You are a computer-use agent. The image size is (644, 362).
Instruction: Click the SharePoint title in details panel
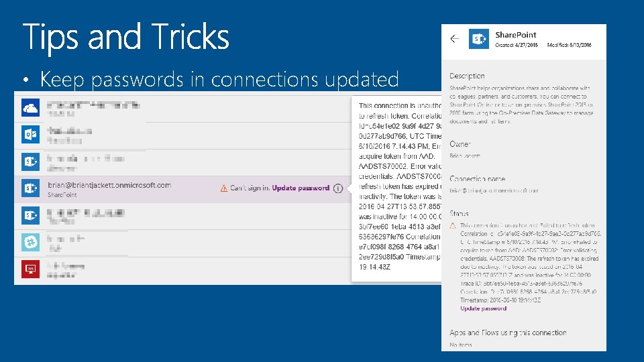pos(516,35)
